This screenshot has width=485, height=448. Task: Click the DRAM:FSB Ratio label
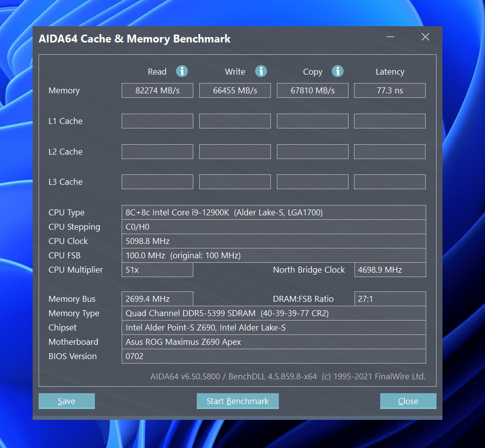tap(303, 299)
